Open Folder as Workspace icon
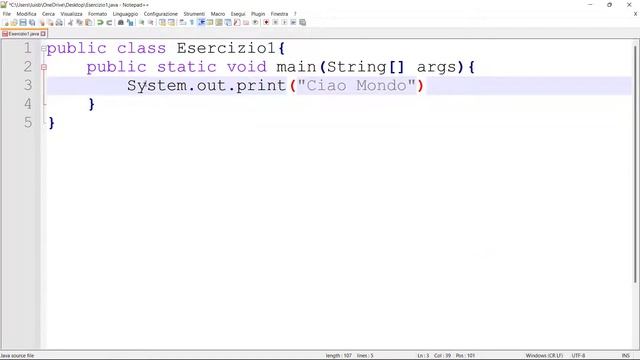The width and height of the screenshot is (640, 360). 246,22
